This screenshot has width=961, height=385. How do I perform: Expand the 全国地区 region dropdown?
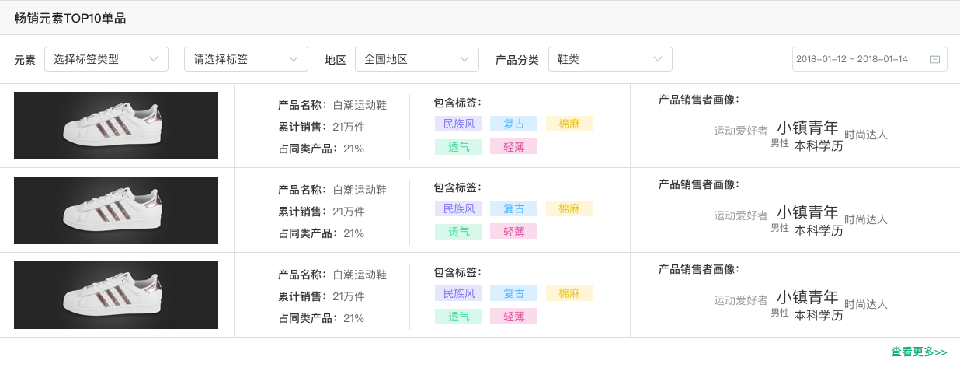(x=417, y=59)
